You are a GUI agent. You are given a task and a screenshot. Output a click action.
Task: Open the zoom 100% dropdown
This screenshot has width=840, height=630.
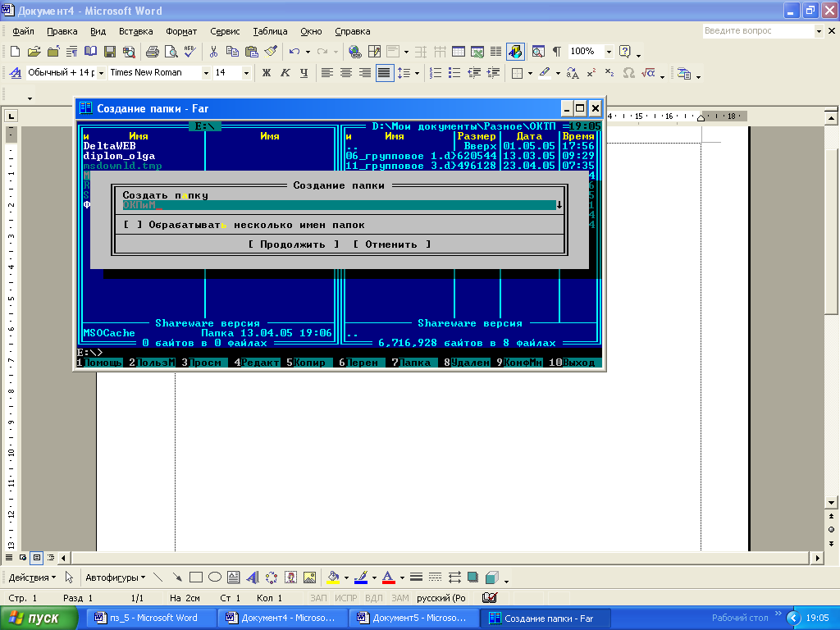(x=609, y=52)
